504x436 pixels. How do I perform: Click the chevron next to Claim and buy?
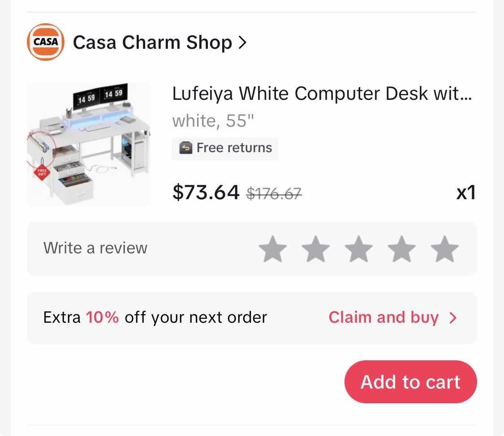453,318
